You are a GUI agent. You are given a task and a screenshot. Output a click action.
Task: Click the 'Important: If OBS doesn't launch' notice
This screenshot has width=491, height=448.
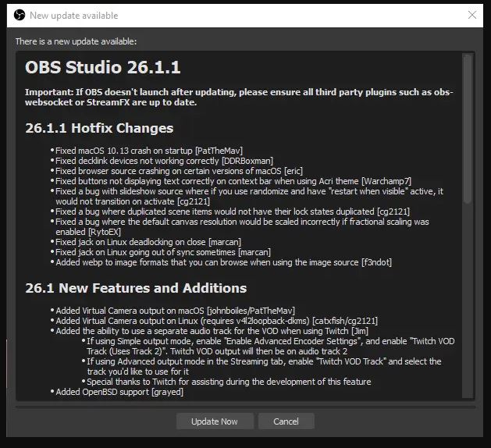pos(239,97)
